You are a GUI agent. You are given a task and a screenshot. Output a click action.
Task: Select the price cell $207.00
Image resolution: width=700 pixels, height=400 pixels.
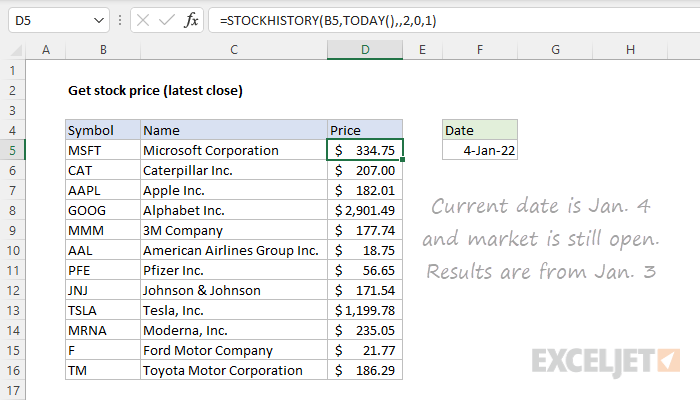click(x=365, y=170)
